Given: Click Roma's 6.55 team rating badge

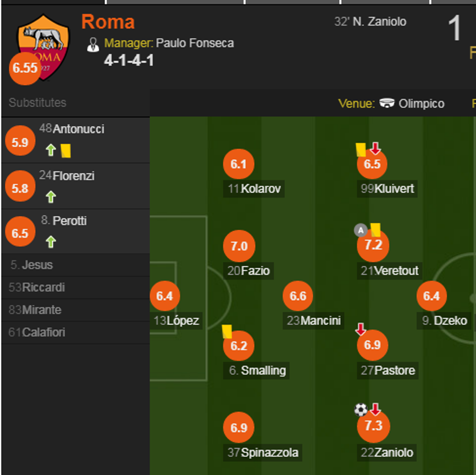Looking at the screenshot, I should 25,68.
